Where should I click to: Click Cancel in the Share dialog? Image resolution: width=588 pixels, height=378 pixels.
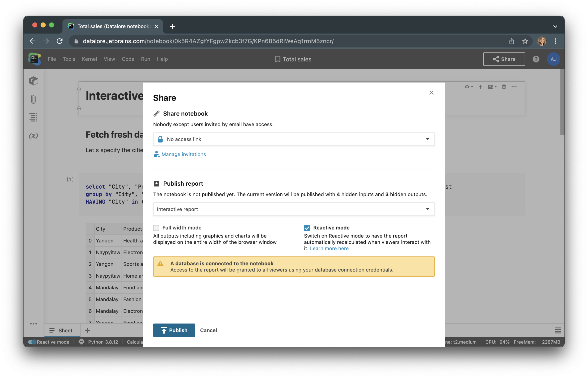pyautogui.click(x=208, y=330)
